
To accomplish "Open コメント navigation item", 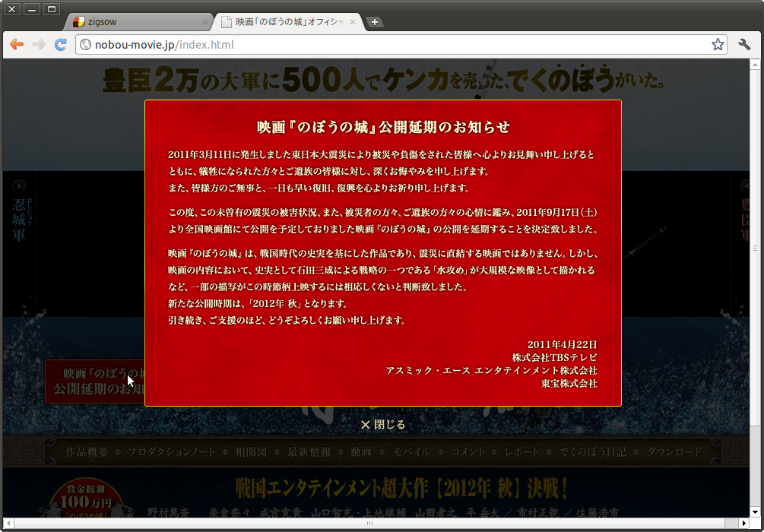I will [x=468, y=452].
